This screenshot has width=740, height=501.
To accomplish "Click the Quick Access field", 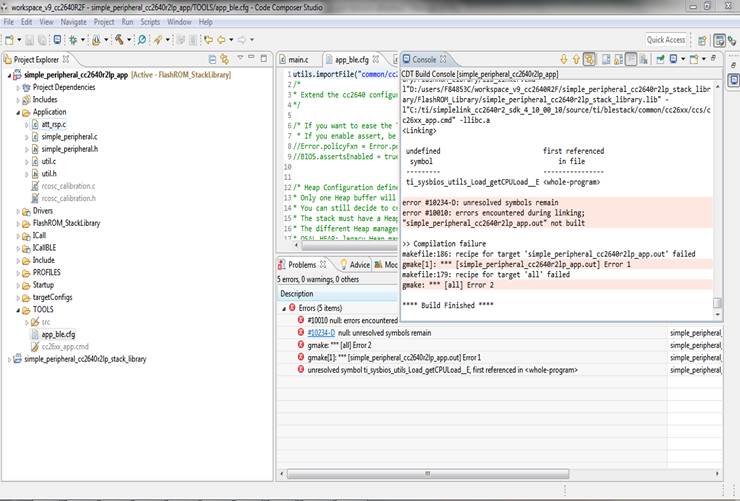I will (x=666, y=40).
